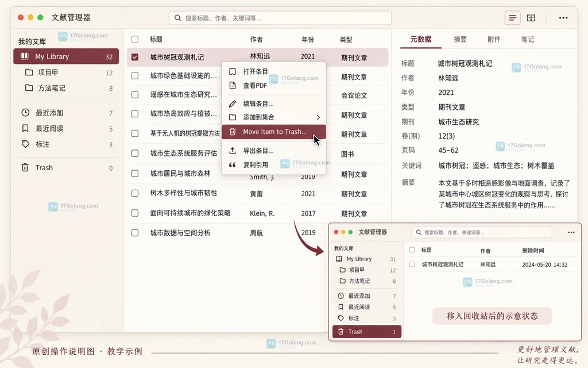Click deletion time 2024-05-20 14:32
The image size is (588, 368).
(544, 264)
